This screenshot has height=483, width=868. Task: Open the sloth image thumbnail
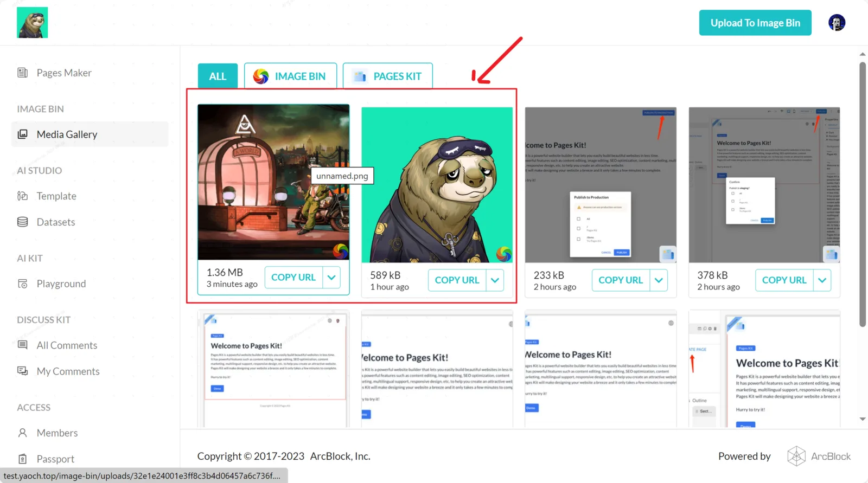click(x=437, y=185)
